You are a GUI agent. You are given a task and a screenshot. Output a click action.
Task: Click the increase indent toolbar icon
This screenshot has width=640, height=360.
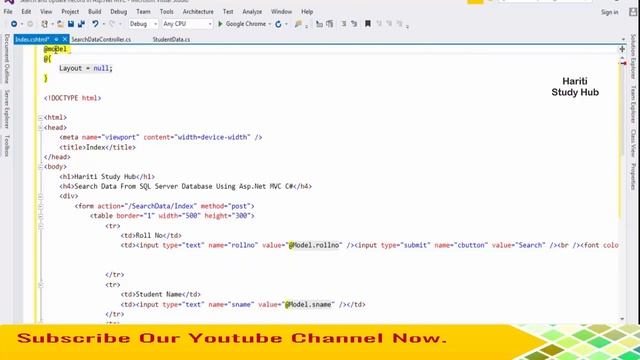coord(329,24)
